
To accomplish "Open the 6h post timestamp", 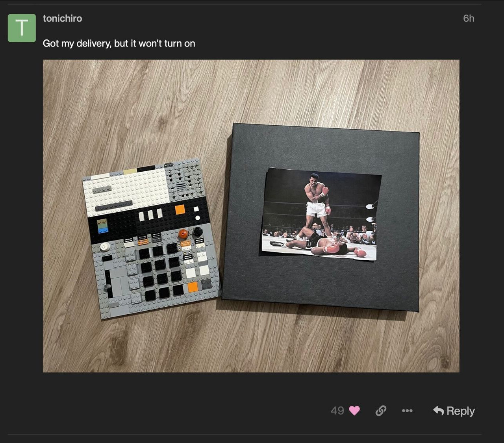I will click(469, 19).
